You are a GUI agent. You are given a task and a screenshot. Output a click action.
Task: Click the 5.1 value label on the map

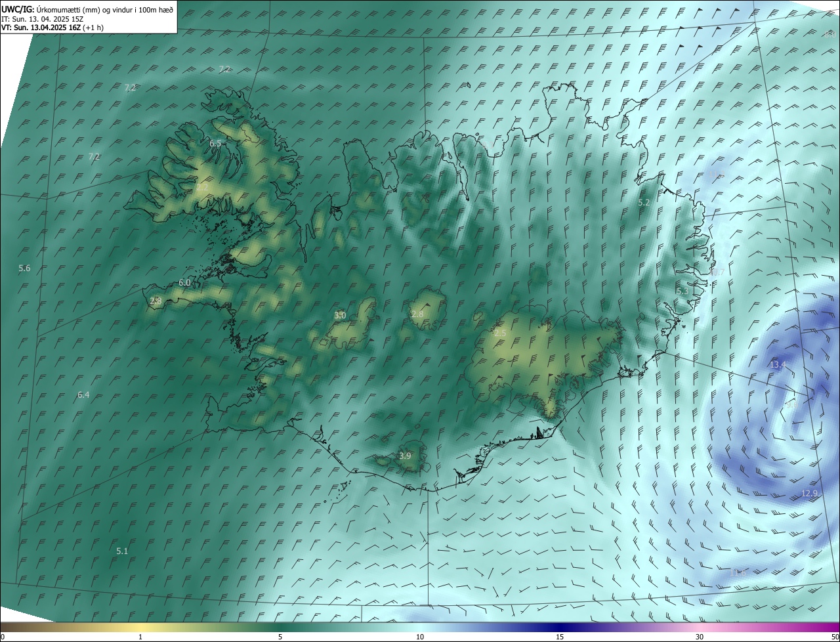tap(122, 551)
